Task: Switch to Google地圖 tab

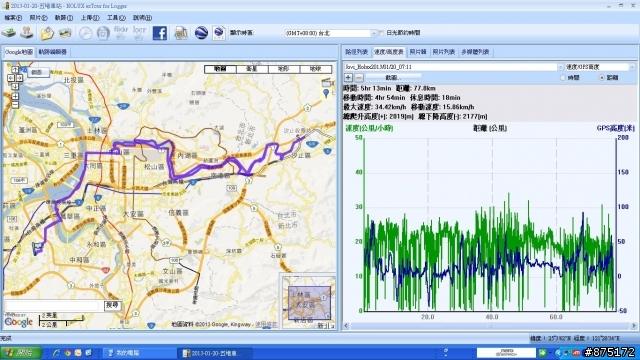Action: pos(19,52)
